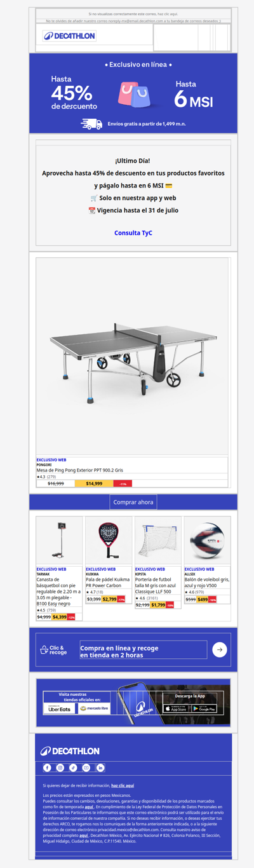Select the Kuikma padel racket thumbnail
The height and width of the screenshot is (868, 254).
(x=109, y=541)
